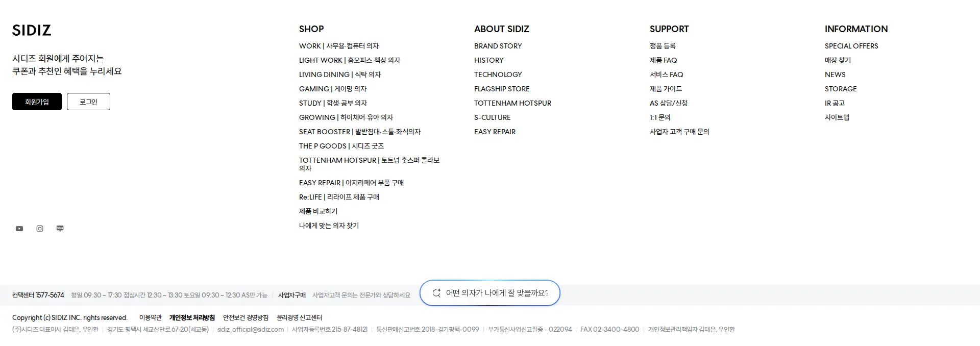
Task: Click the SHOP heading
Action: [x=311, y=29]
